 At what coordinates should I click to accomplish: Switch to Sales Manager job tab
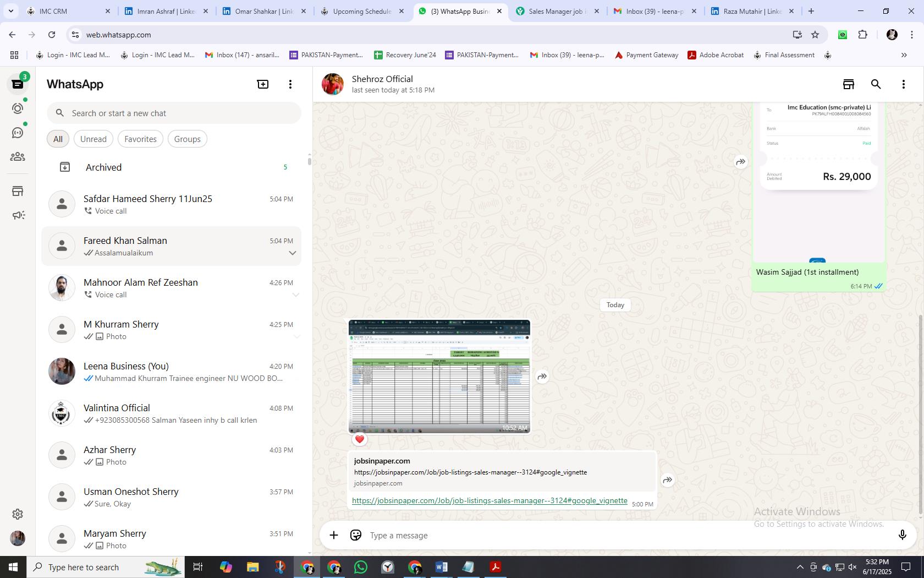558,11
